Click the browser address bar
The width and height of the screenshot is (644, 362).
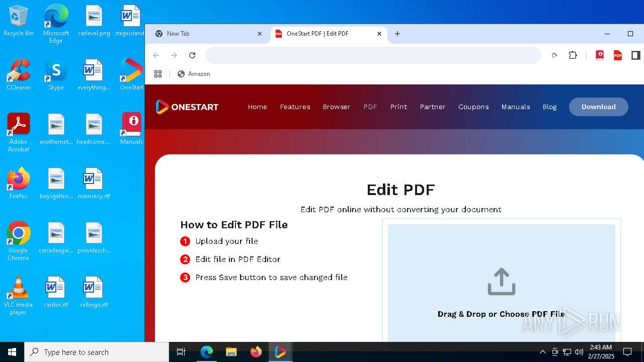373,55
